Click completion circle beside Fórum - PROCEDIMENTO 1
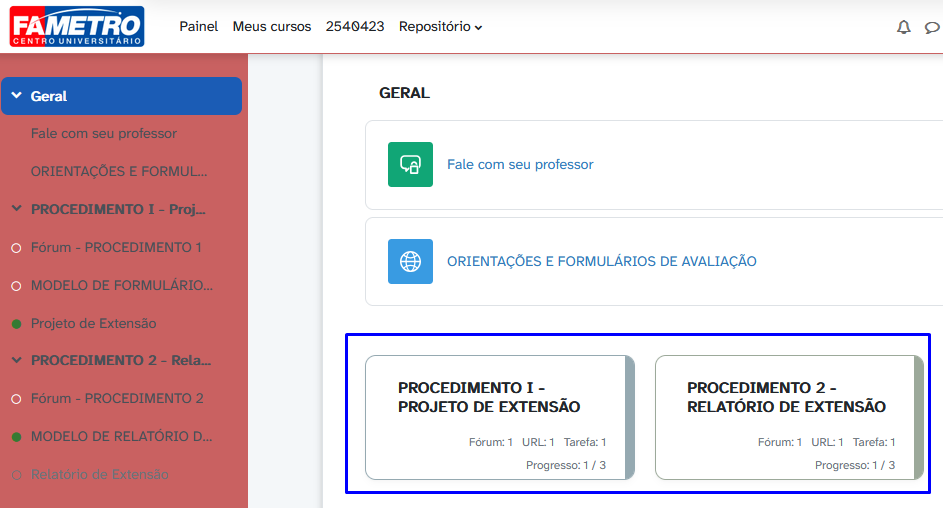The image size is (943, 508). pyautogui.click(x=17, y=248)
